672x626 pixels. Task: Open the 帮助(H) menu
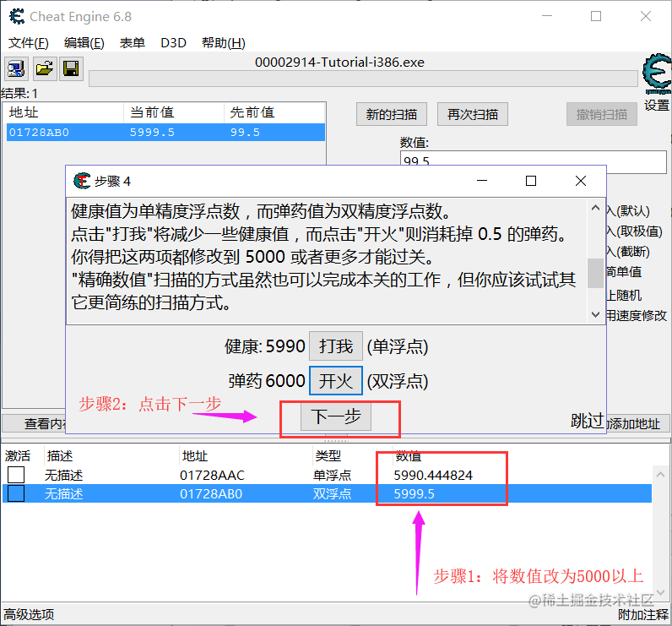coord(223,43)
